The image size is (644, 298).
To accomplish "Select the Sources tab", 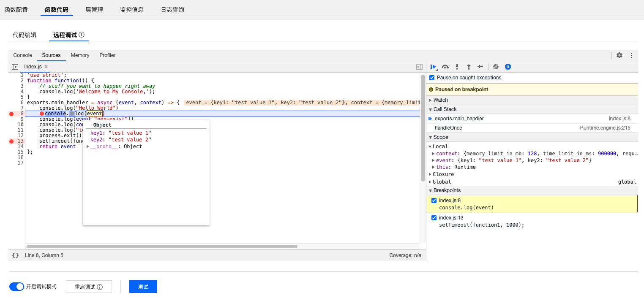I will (51, 55).
